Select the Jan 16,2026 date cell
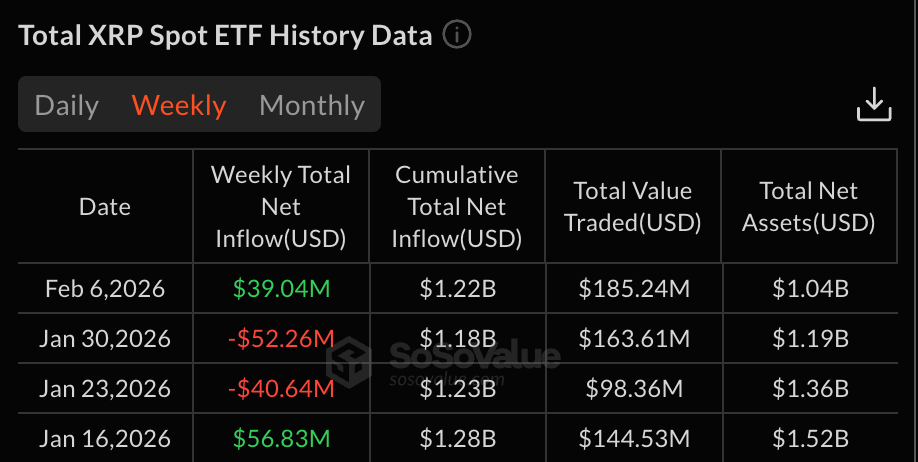 105,438
